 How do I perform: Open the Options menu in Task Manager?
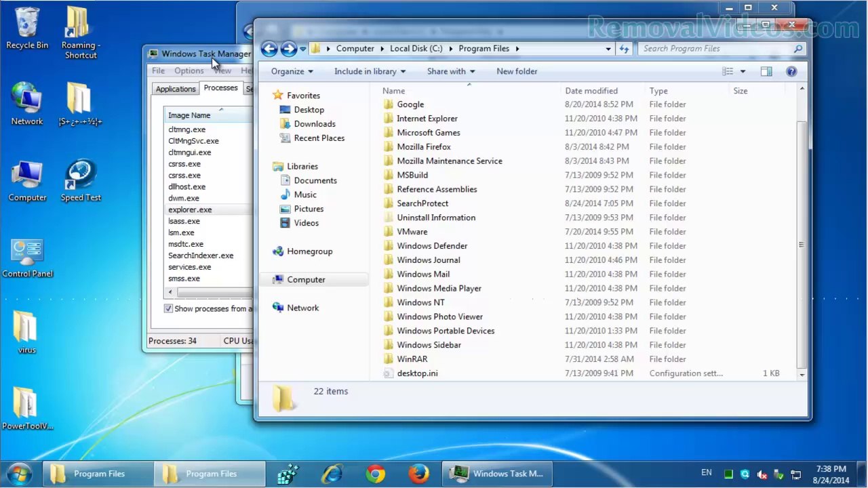click(x=189, y=70)
